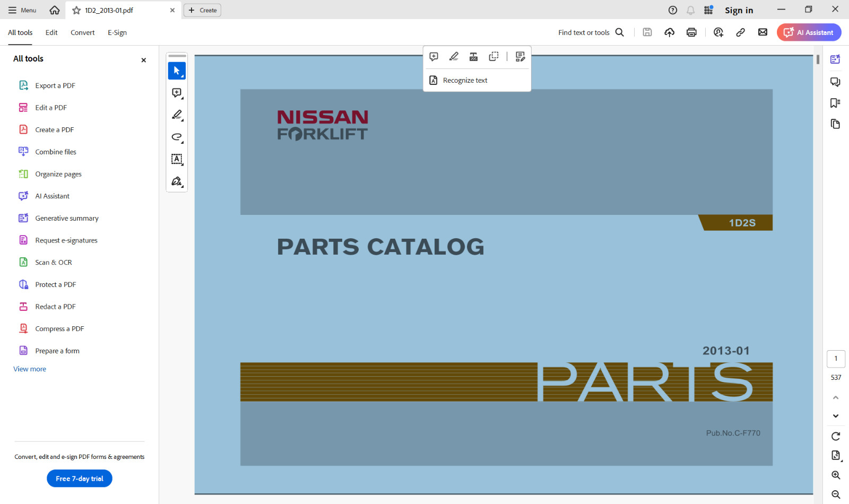
Task: Pick the Highlight pen tool in quick toolbar
Action: click(x=177, y=115)
